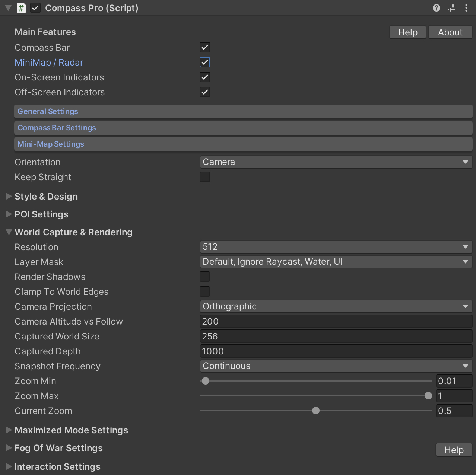Click the Zoom Min value field
Viewport: 476px width, 475px height.
coord(454,381)
